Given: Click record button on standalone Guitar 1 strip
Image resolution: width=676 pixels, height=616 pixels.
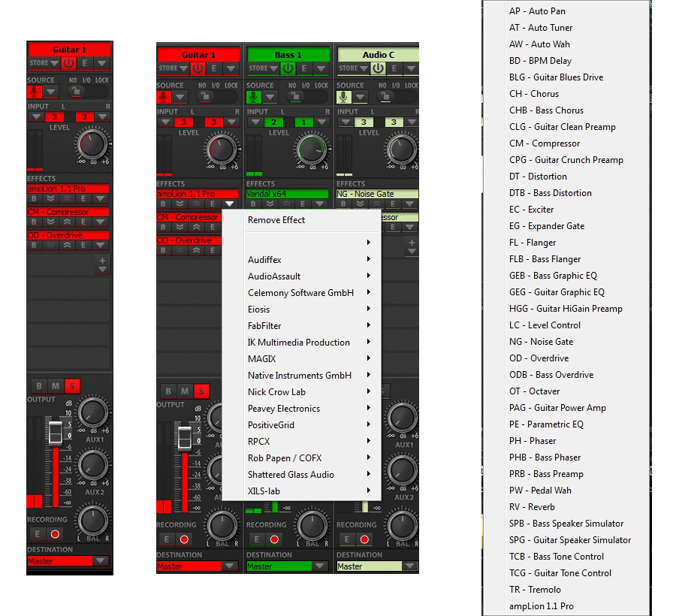Looking at the screenshot, I should click(55, 534).
